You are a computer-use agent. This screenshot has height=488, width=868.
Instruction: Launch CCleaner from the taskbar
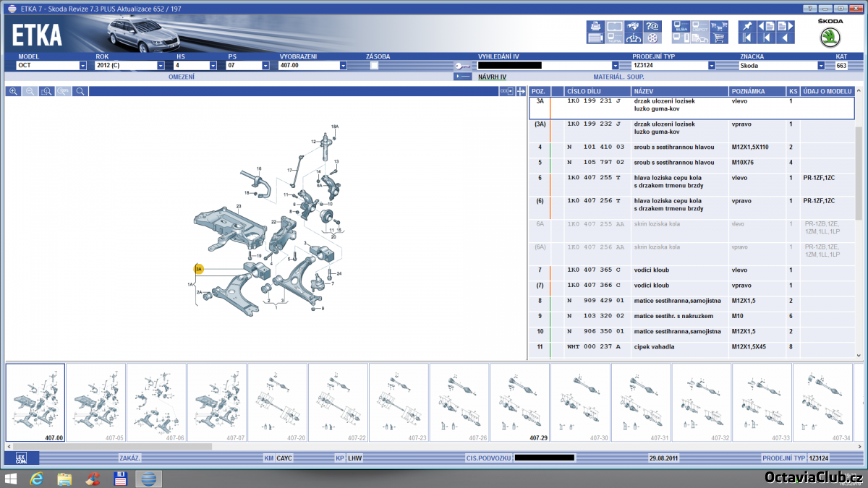point(93,478)
